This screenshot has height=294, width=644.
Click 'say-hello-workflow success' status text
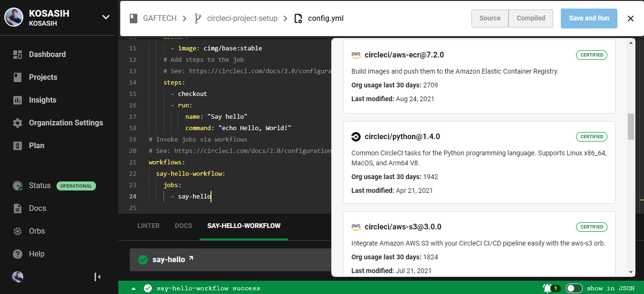208,288
